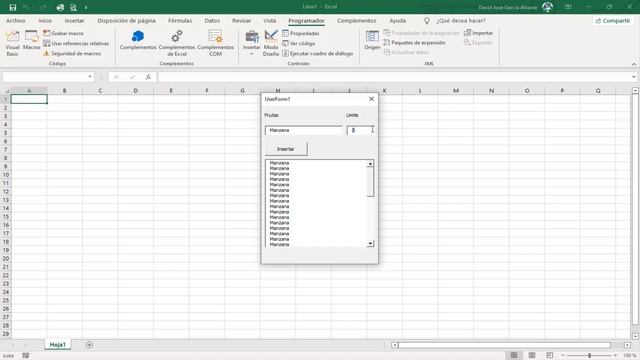Open the Revisar tab
This screenshot has width=640, height=360.
242,20
